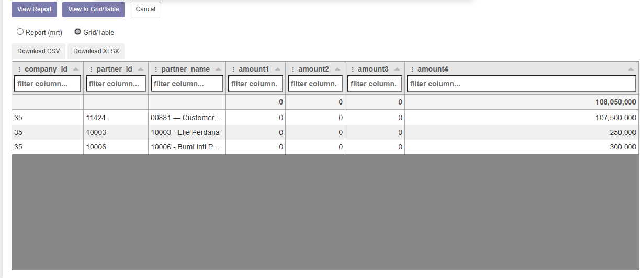Cancel the report dialog
This screenshot has width=644, height=278.
click(145, 9)
